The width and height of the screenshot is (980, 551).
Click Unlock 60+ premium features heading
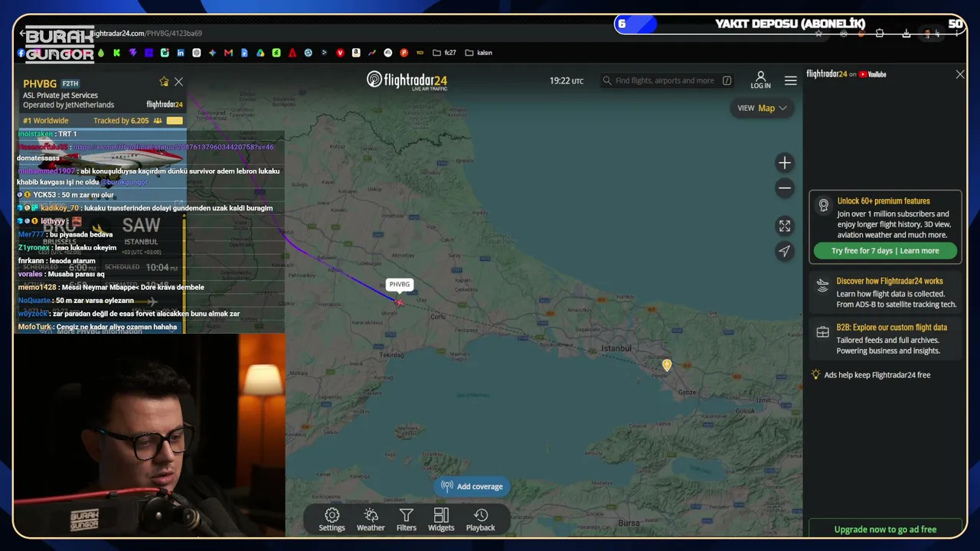point(884,201)
